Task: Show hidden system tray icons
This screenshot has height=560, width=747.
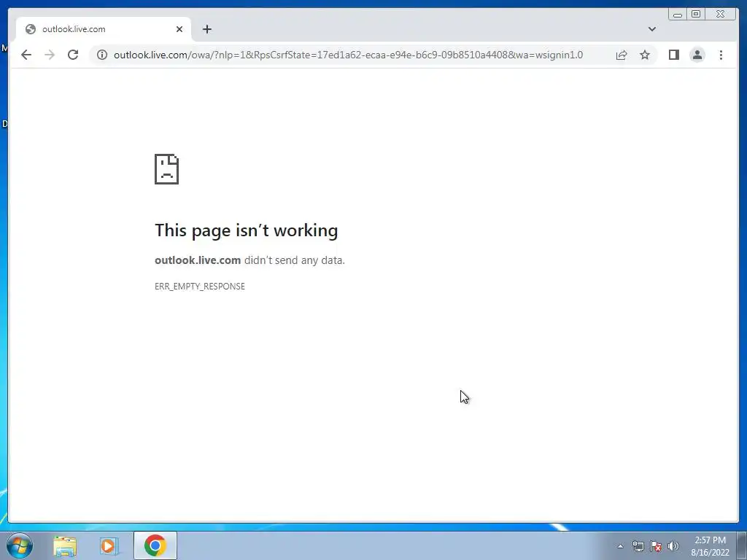Action: pyautogui.click(x=620, y=546)
